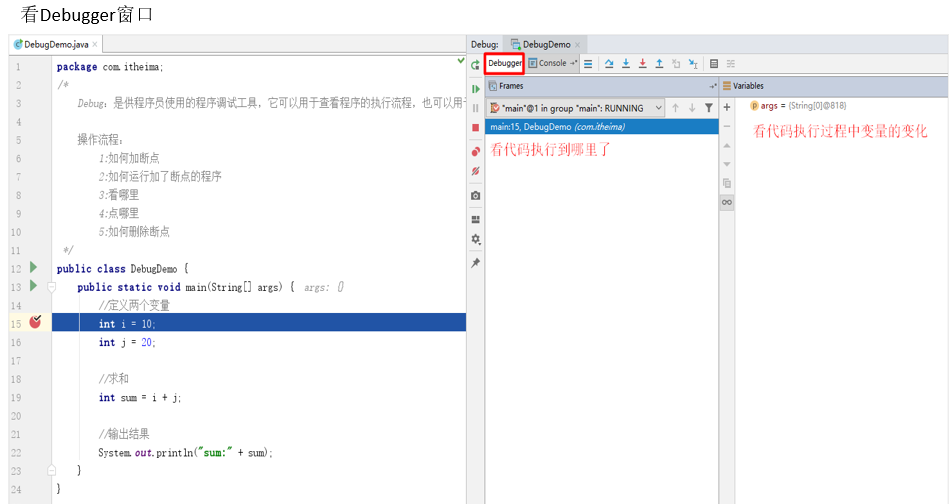Image resolution: width=949 pixels, height=504 pixels.
Task: Click the Frames panel header label
Action: [511, 86]
